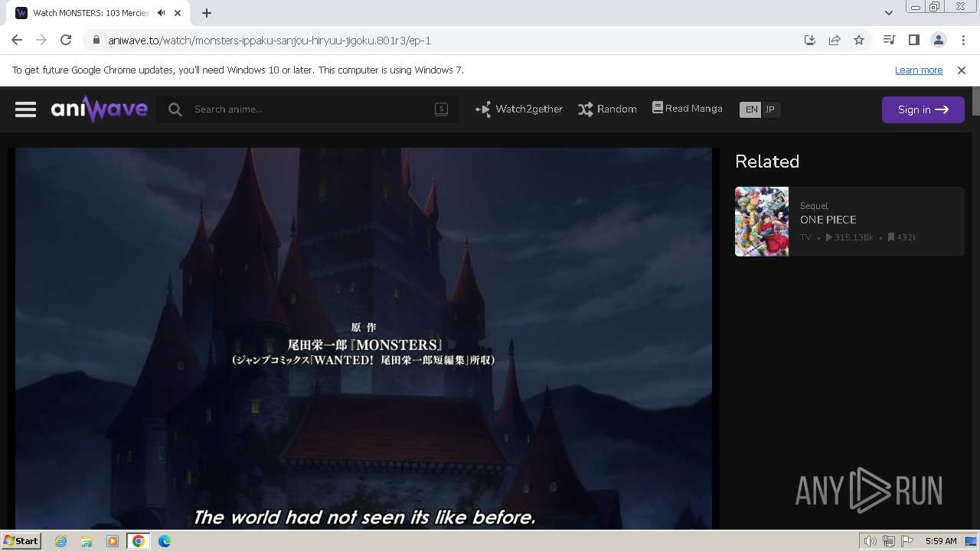Select the address bar URL
The width and height of the screenshot is (980, 551).
tap(269, 41)
